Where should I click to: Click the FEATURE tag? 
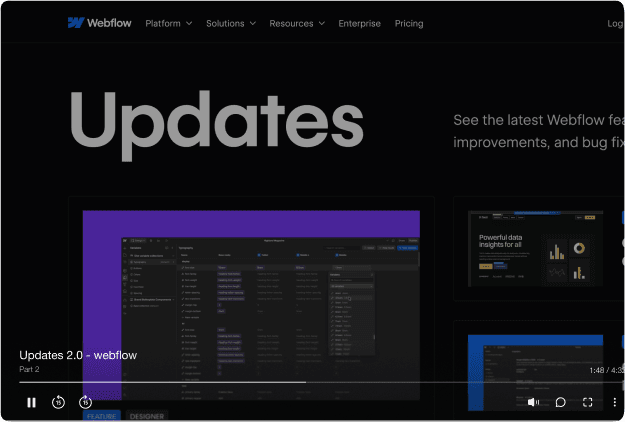point(102,416)
